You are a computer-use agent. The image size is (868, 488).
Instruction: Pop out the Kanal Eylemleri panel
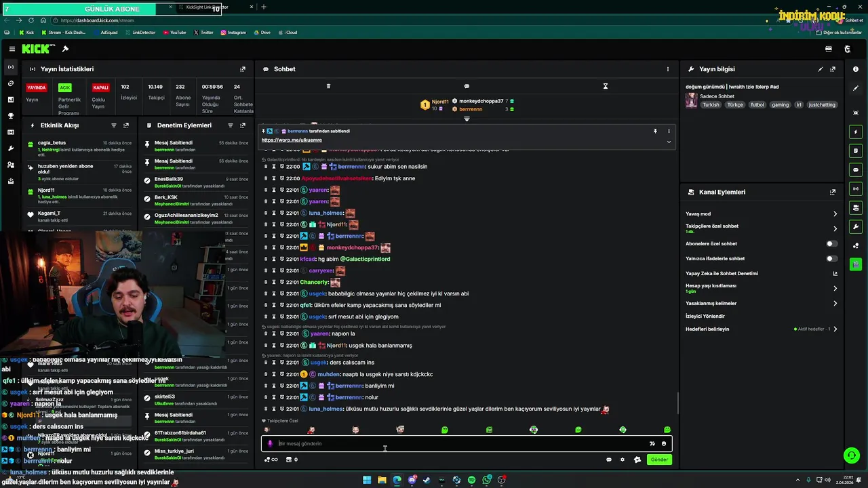(x=833, y=192)
